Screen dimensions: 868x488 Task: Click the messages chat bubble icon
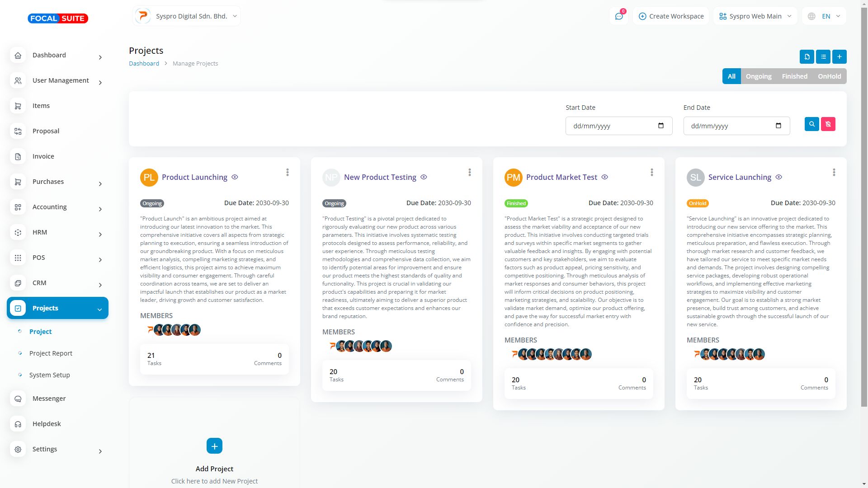tap(618, 16)
